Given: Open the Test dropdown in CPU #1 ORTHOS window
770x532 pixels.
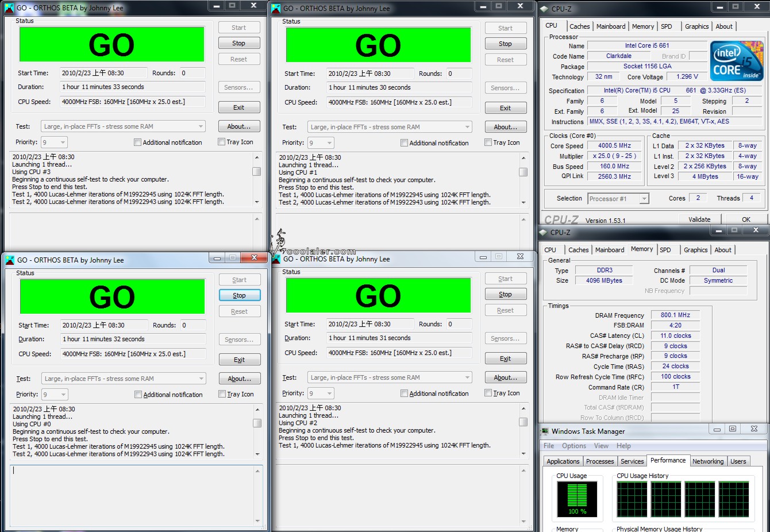Looking at the screenshot, I should click(390, 127).
